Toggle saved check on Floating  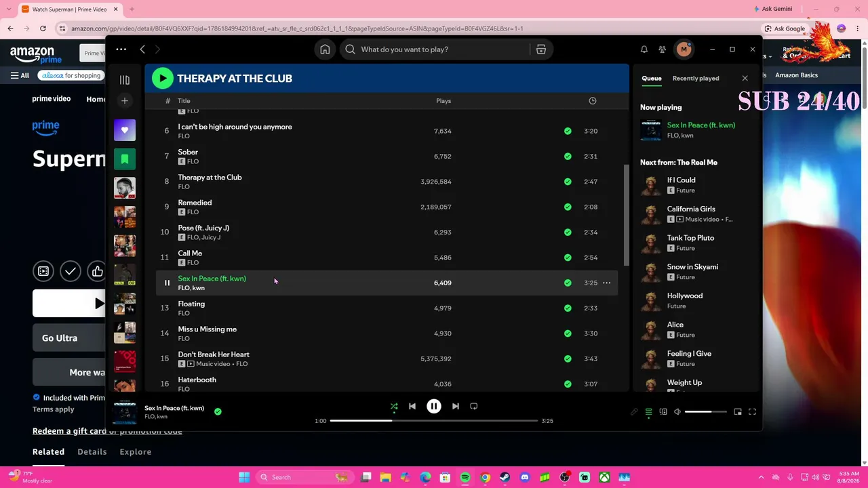coord(568,308)
